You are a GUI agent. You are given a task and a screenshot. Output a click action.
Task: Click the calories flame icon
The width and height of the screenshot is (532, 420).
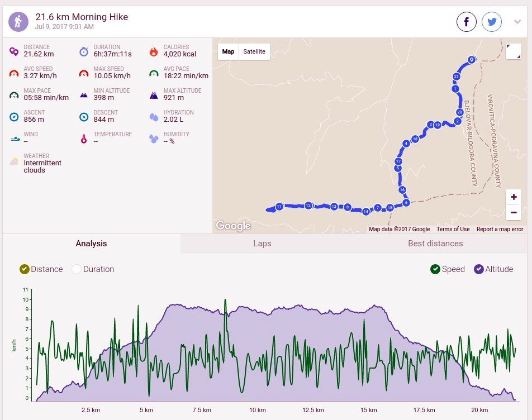point(154,51)
